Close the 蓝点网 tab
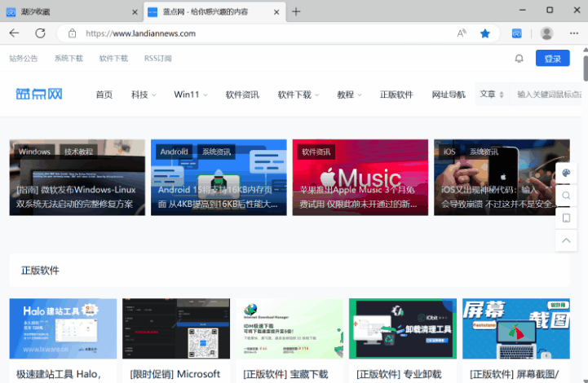 276,12
